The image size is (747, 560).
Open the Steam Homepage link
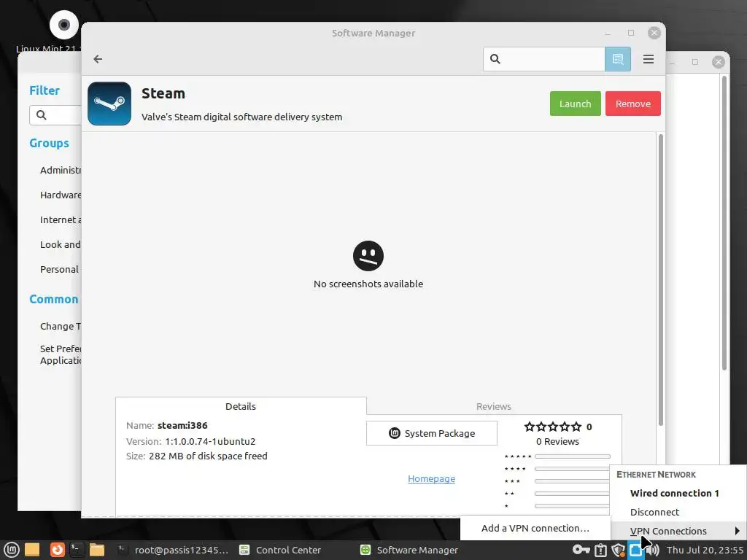point(431,478)
